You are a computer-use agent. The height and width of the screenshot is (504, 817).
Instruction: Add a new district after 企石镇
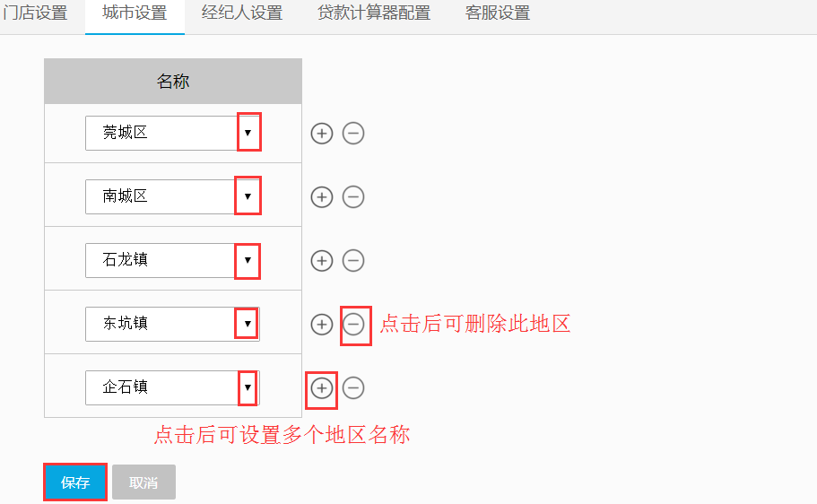click(321, 388)
